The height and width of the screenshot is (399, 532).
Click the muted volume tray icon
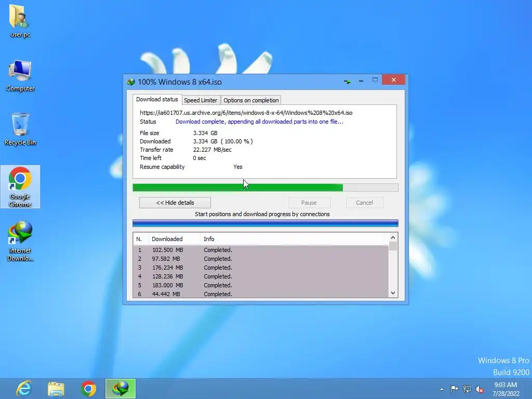pos(480,389)
